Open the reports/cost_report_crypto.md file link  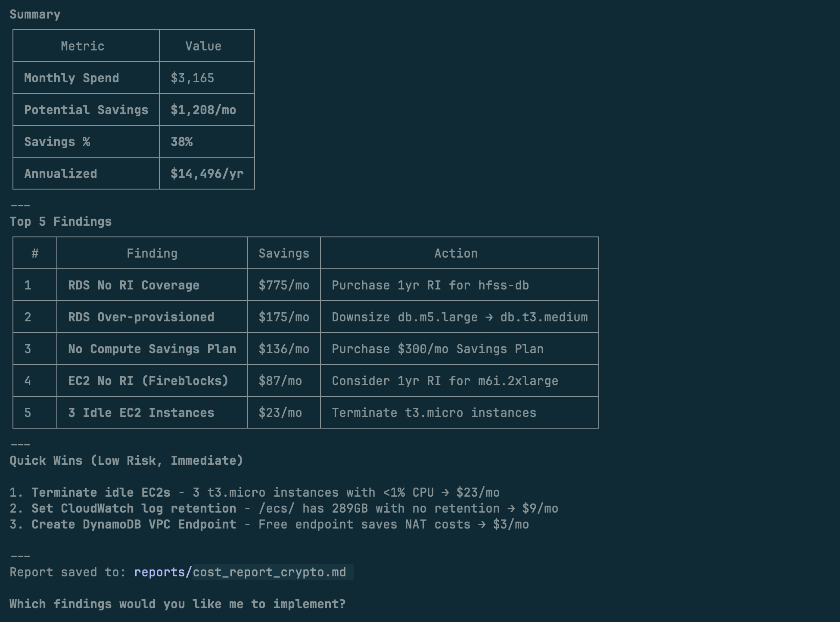point(240,572)
